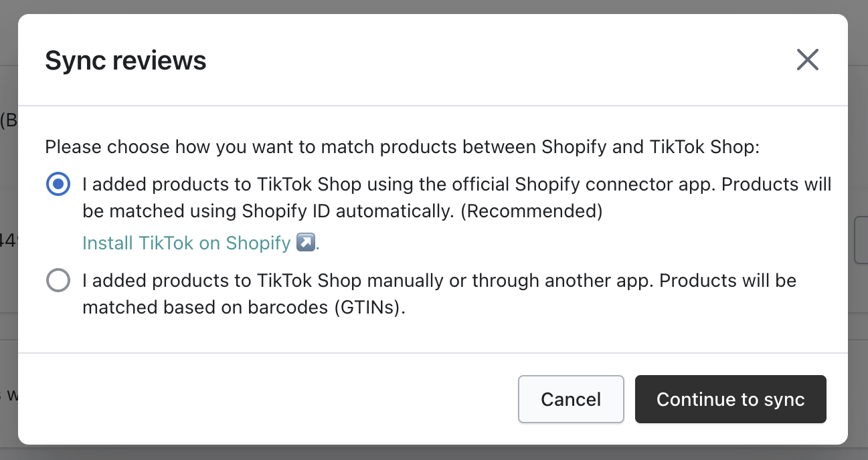This screenshot has height=460, width=868.
Task: Select the official Shopify connector app radio option
Action: coord(58,184)
